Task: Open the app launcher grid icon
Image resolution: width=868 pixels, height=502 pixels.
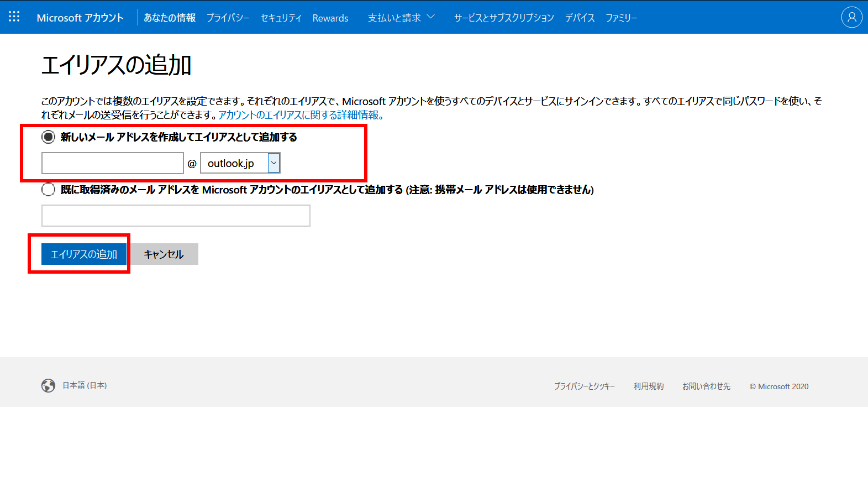Action: pos(14,17)
